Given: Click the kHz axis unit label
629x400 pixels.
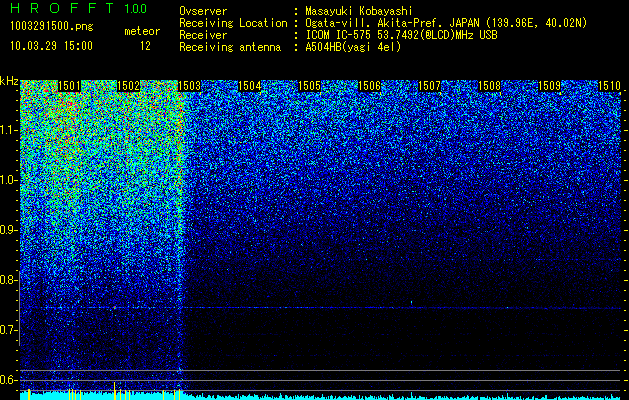Looking at the screenshot, I should 9,81.
